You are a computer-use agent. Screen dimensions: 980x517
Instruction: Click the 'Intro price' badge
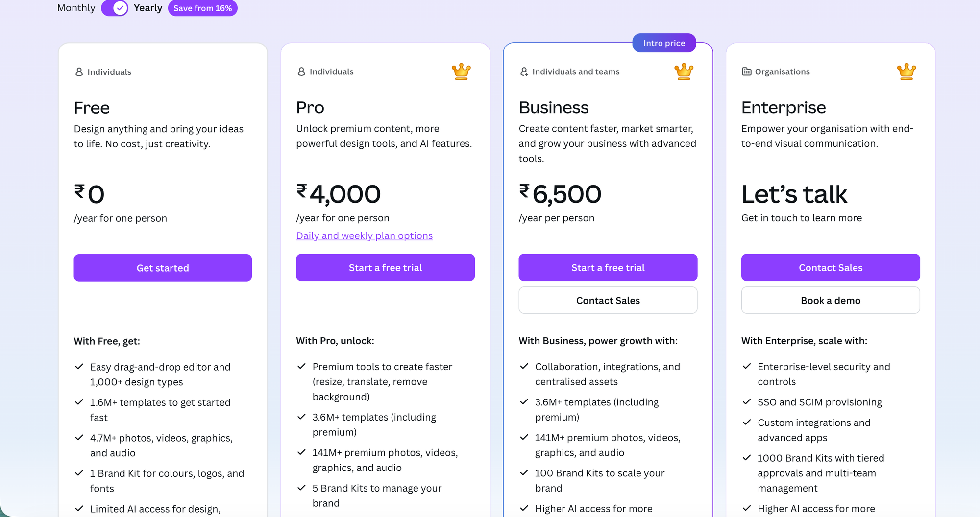click(x=664, y=43)
